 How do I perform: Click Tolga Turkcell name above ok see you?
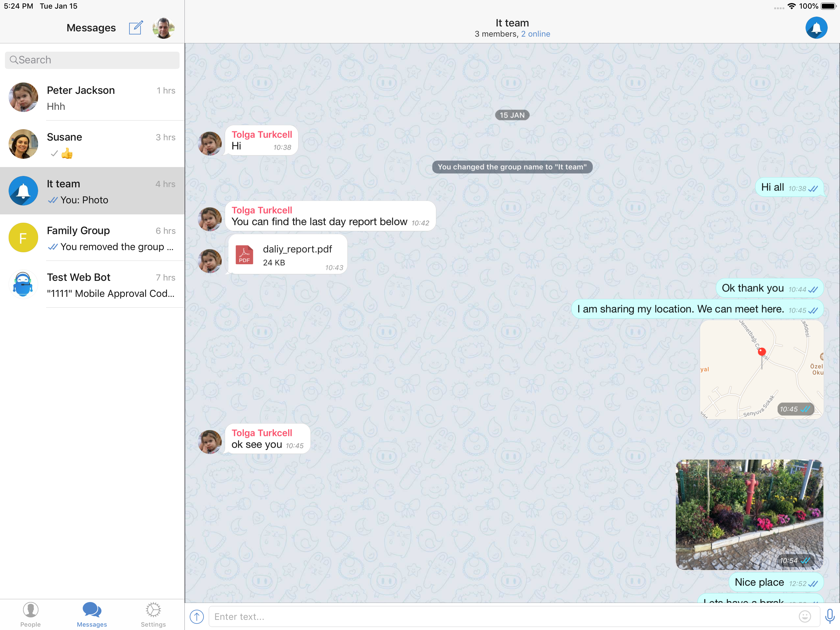pos(262,433)
